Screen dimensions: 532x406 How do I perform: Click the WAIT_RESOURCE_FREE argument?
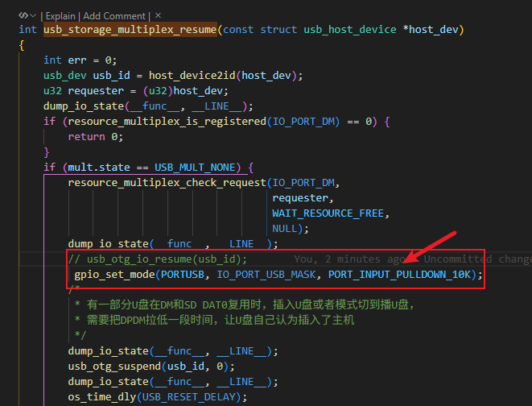pyautogui.click(x=328, y=213)
